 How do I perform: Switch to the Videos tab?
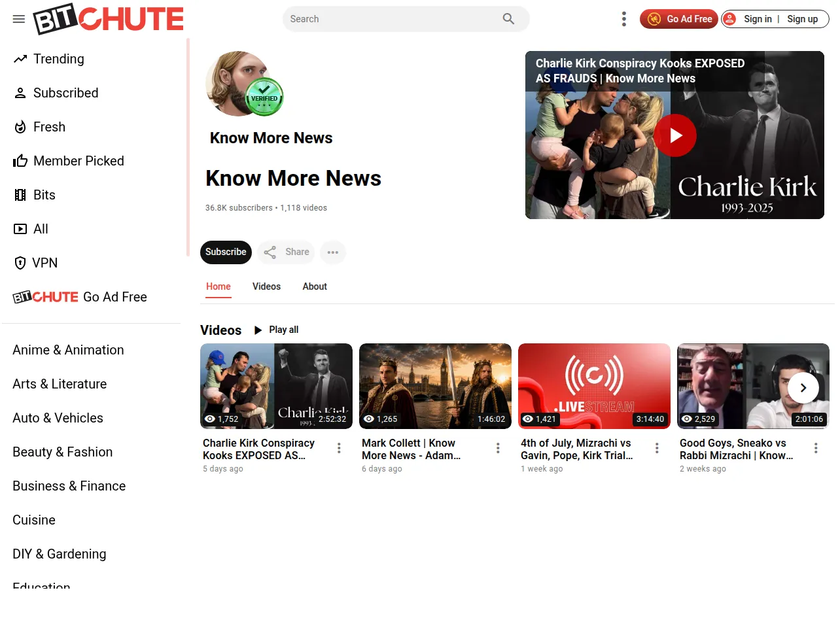coord(266,286)
